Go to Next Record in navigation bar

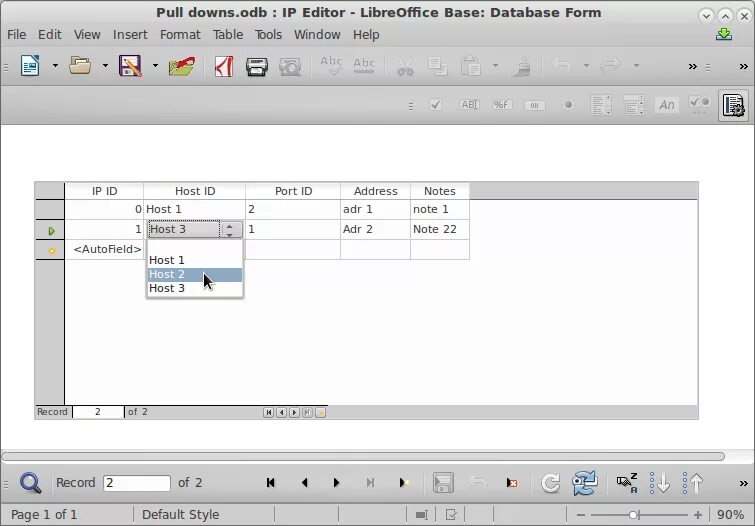[336, 483]
